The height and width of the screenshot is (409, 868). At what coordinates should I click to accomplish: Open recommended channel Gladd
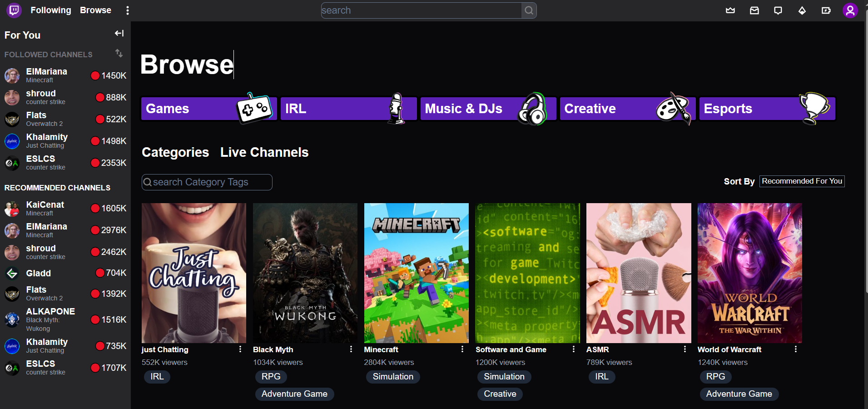click(65, 273)
